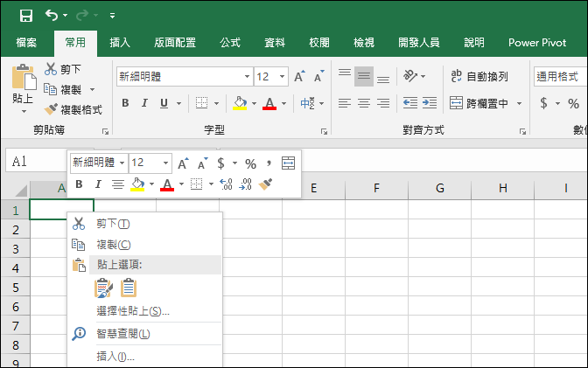The height and width of the screenshot is (368, 588).
Task: Choose 智慧查閱(L) in context menu
Action: [x=144, y=333]
